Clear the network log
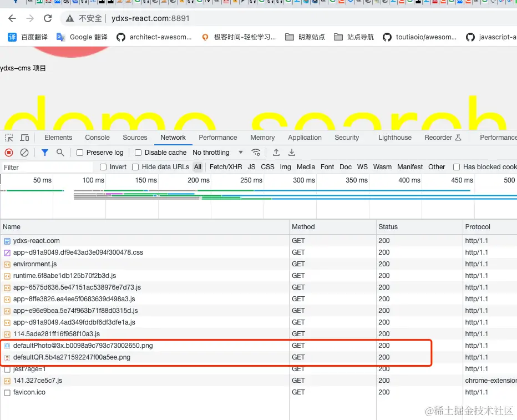 (x=24, y=153)
